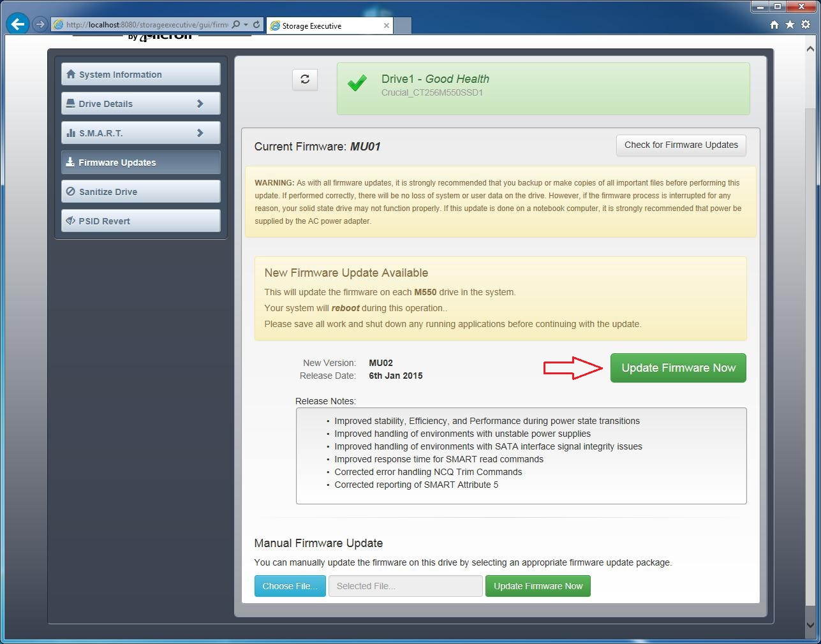This screenshot has width=821, height=644.
Task: Click release note about SMART read commands
Action: 439,459
